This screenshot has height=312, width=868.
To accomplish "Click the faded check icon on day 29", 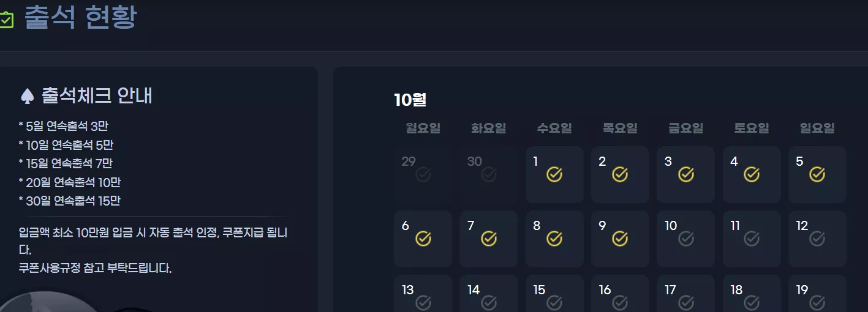I will [423, 175].
